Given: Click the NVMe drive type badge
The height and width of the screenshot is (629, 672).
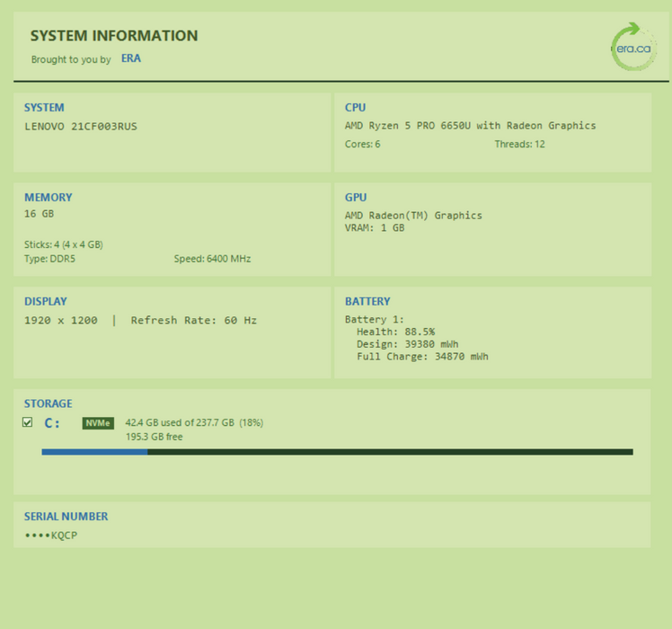Looking at the screenshot, I should point(98,423).
